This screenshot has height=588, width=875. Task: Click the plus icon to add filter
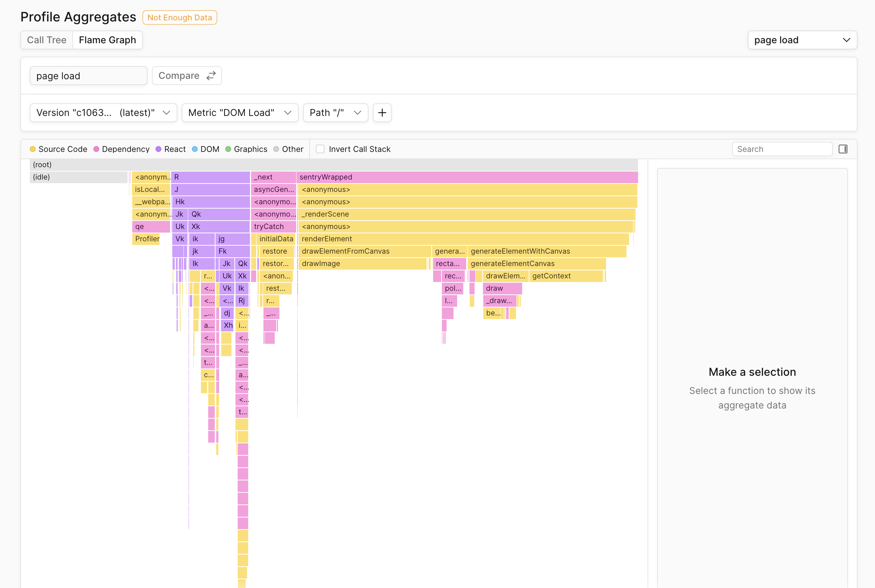382,113
